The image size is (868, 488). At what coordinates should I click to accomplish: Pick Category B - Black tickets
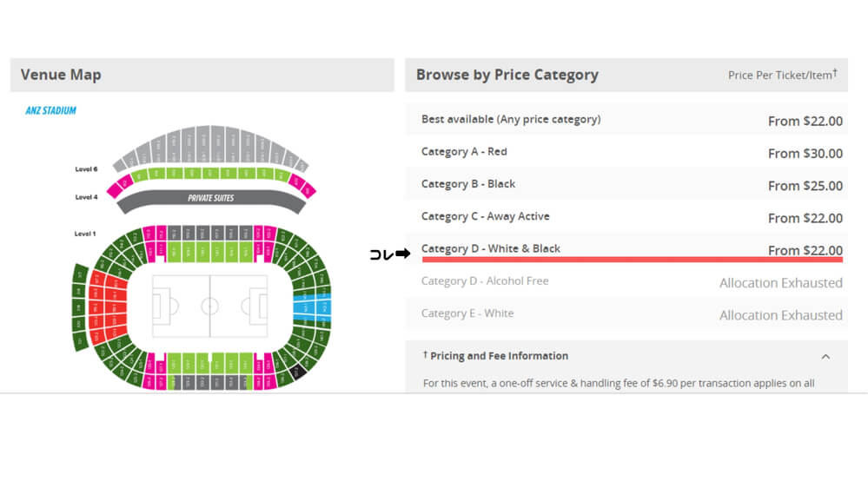(468, 184)
